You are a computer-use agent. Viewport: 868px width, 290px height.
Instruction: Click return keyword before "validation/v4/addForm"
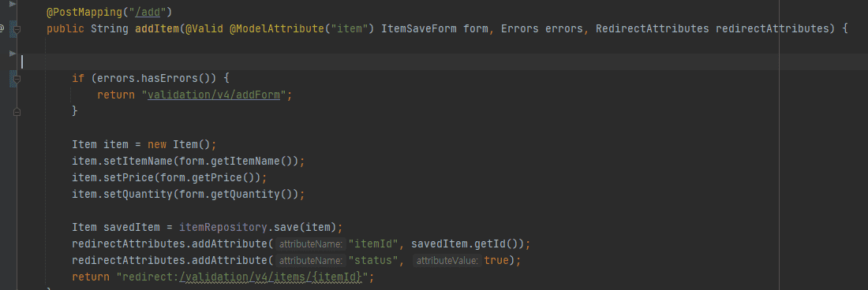tap(116, 95)
